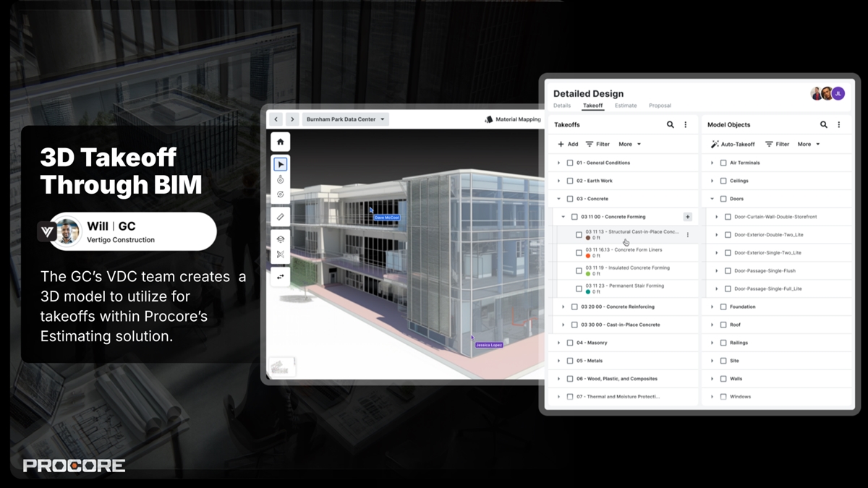Viewport: 868px width, 488px height.
Task: Select the Jessica Lopez cursor label
Action: point(488,345)
